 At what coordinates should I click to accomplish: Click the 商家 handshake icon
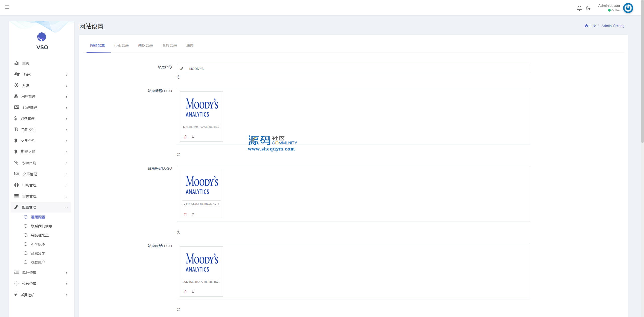point(17,74)
